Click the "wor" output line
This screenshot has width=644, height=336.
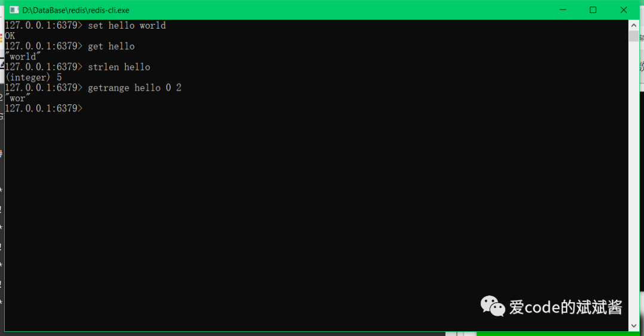pyautogui.click(x=18, y=98)
